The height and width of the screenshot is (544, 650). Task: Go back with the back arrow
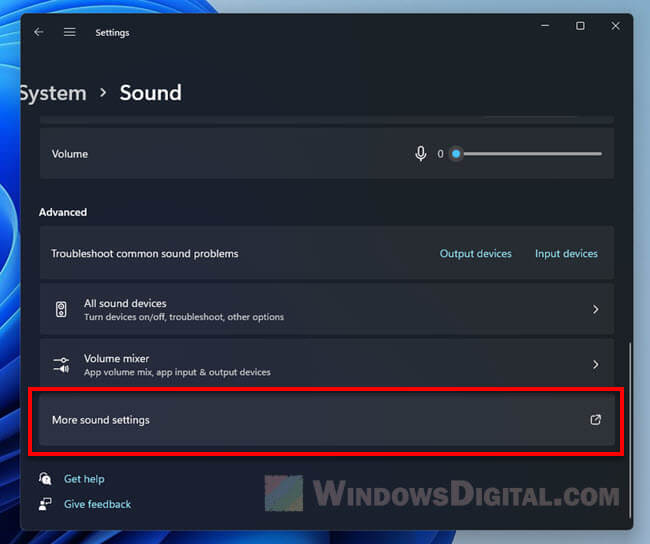[x=39, y=32]
